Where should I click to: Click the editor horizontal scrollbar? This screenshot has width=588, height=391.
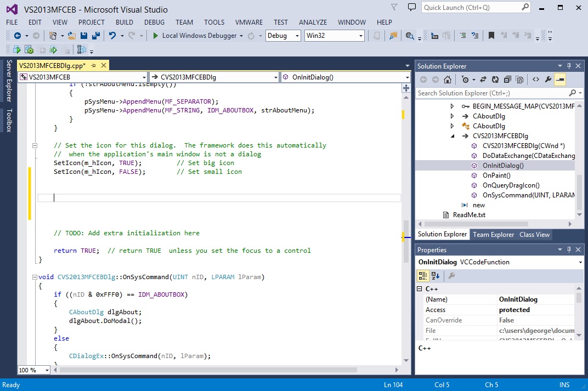[x=226, y=370]
